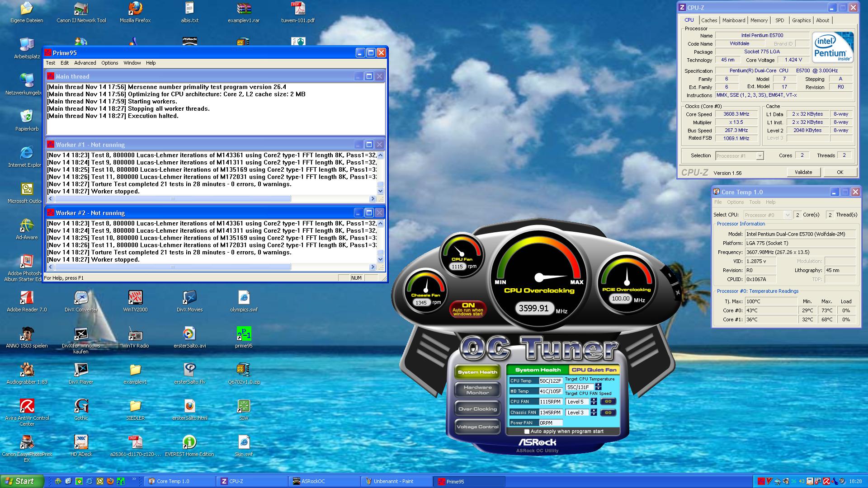Launch prime95 desktop shortcut
The height and width of the screenshot is (488, 868).
point(244,337)
